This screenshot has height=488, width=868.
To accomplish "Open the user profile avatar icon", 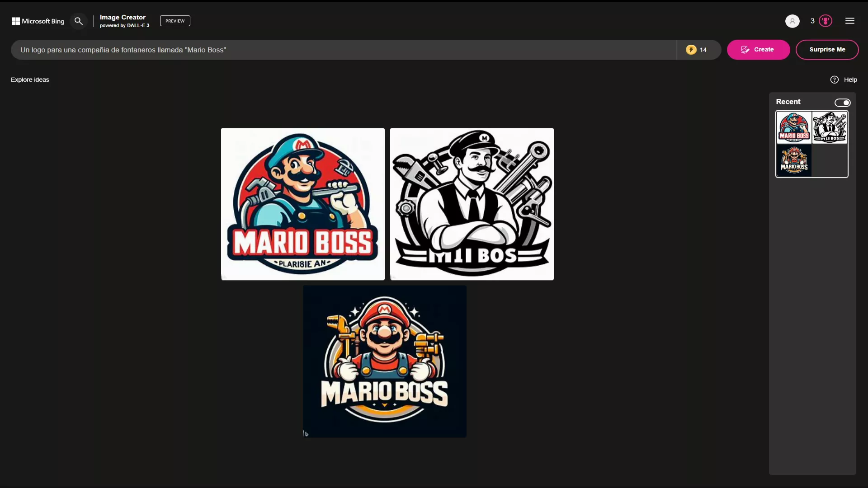I will 792,21.
